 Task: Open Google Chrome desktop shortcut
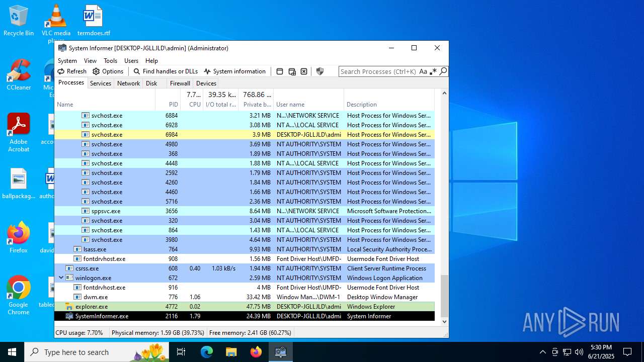19,296
